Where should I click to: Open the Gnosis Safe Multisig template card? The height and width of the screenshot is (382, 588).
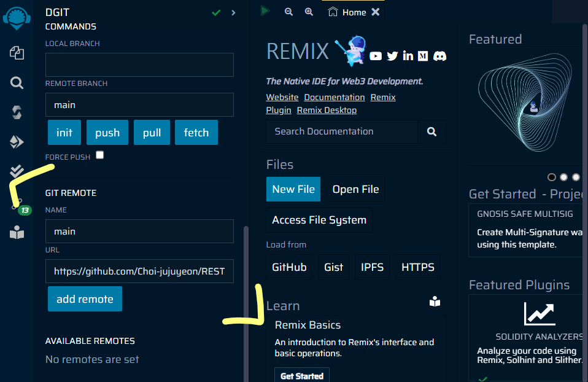click(527, 230)
